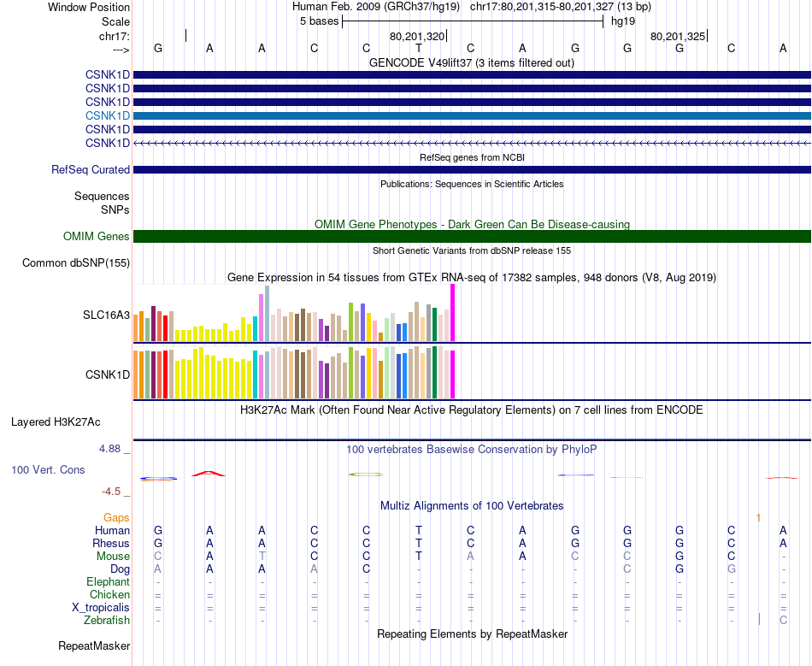The width and height of the screenshot is (812, 666).
Task: Open the RefSeq Curated track label
Action: 91,170
